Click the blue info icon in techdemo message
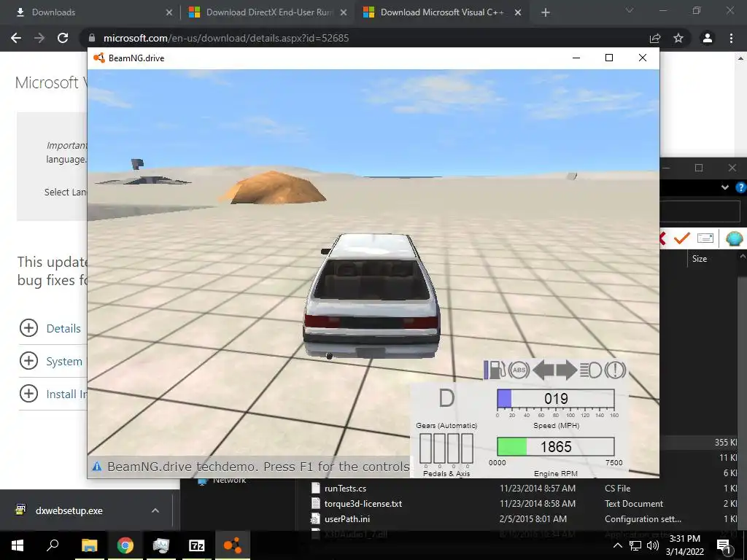747x560 pixels. pos(97,467)
